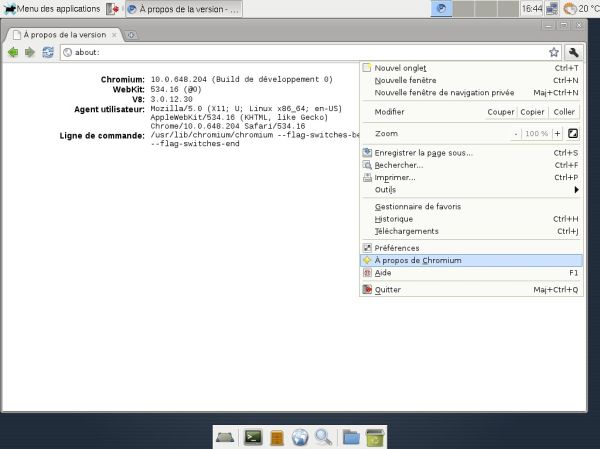Image resolution: width=600 pixels, height=449 pixels.
Task: Click the logout icon in top panel
Action: tap(112, 9)
